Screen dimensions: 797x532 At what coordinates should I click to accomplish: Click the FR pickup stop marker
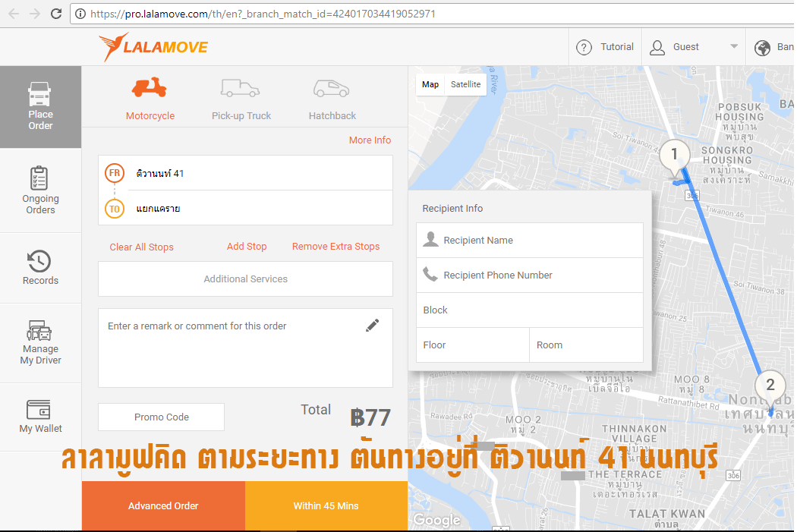[115, 173]
